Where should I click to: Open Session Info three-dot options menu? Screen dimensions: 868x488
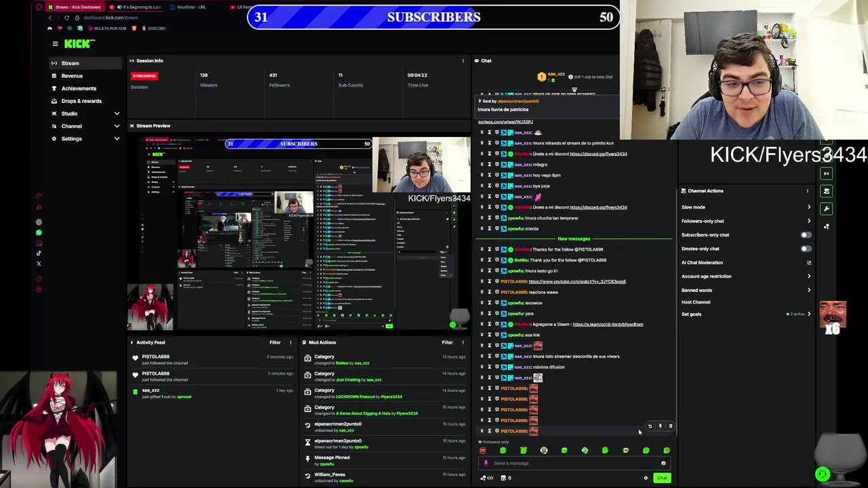pos(463,61)
